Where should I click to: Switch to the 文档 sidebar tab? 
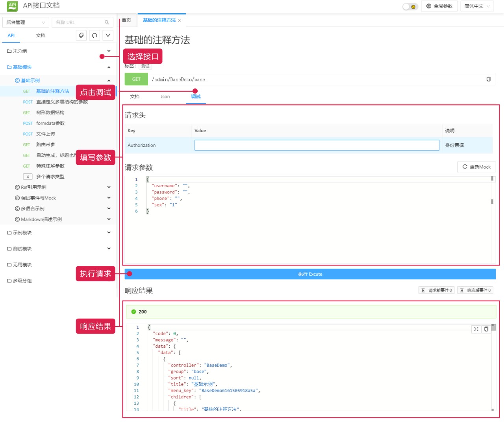pos(41,35)
